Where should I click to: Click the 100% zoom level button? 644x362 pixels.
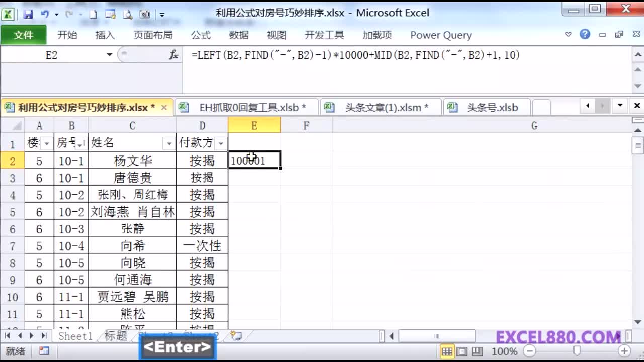point(505,351)
